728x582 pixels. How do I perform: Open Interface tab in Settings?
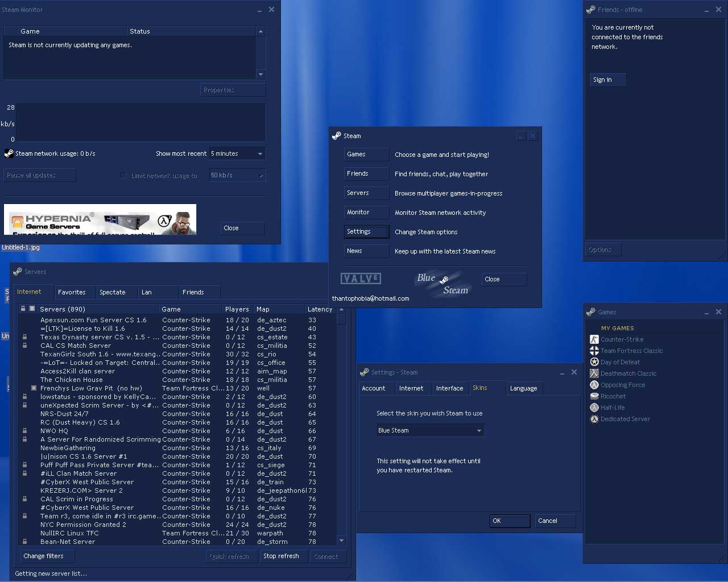[x=450, y=388]
